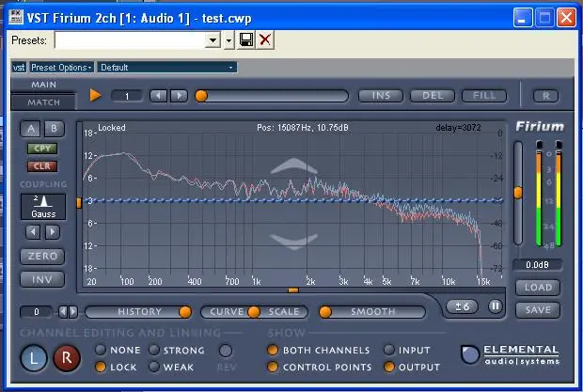Open the small arrow menu beside Presets box
Image resolution: width=583 pixels, height=392 pixels.
point(229,39)
